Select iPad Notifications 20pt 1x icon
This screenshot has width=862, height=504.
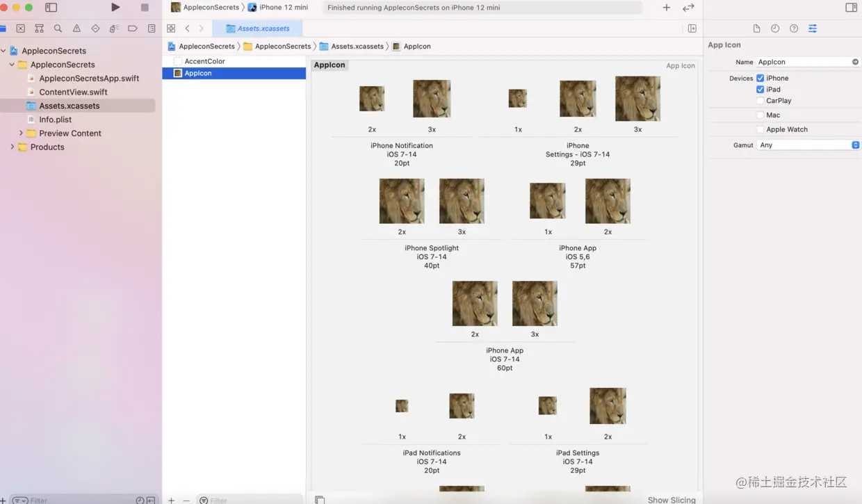pos(402,406)
